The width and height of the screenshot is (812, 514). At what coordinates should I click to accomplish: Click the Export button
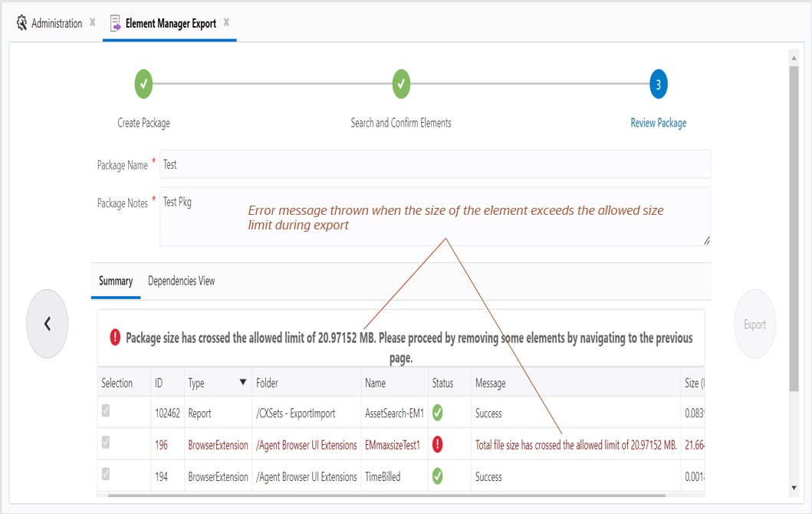(x=754, y=325)
